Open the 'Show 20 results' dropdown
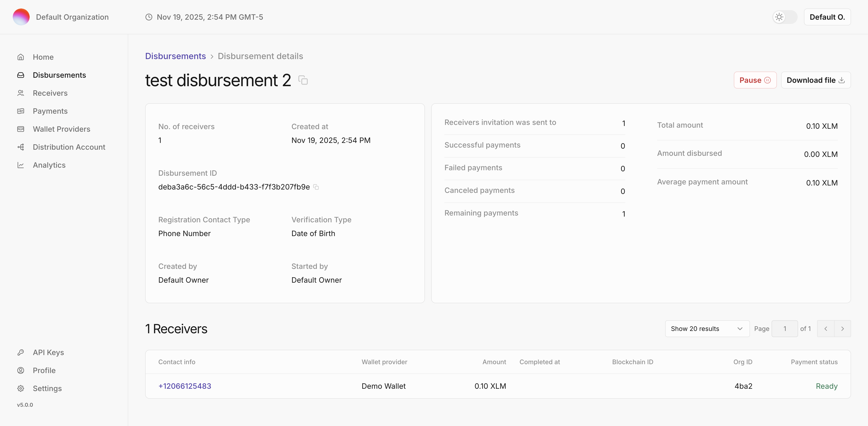This screenshot has height=426, width=868. pyautogui.click(x=707, y=328)
